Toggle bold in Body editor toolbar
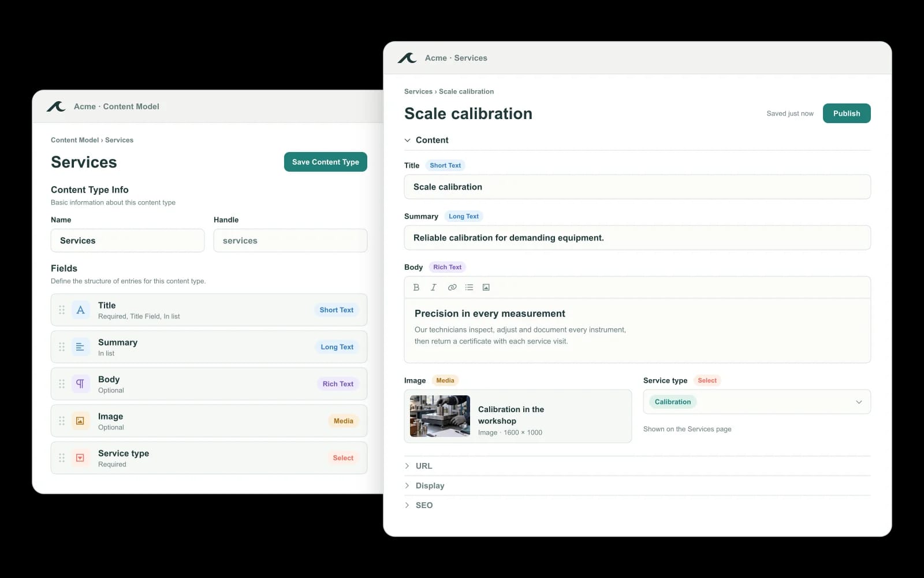 416,287
